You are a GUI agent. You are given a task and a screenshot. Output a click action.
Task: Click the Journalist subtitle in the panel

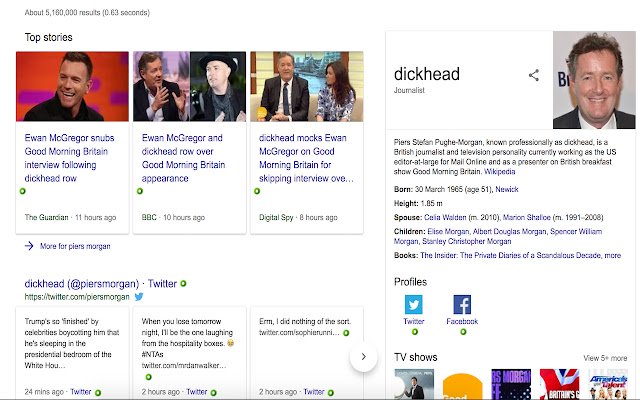[x=409, y=90]
